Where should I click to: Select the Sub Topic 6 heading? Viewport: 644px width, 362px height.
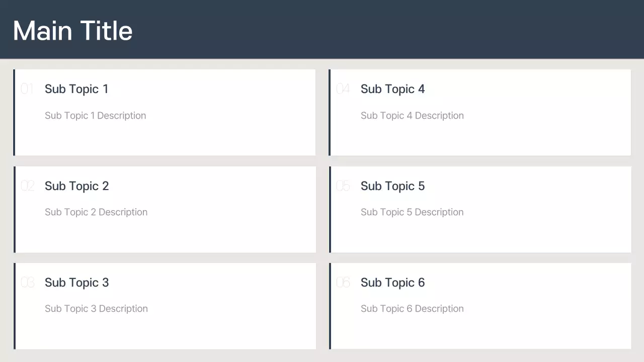[392, 283]
